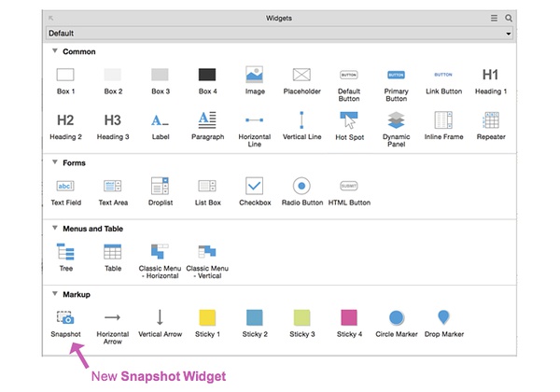Open the Widgets pane hamburger menu
Image resolution: width=560 pixels, height=392 pixels.
pyautogui.click(x=494, y=18)
